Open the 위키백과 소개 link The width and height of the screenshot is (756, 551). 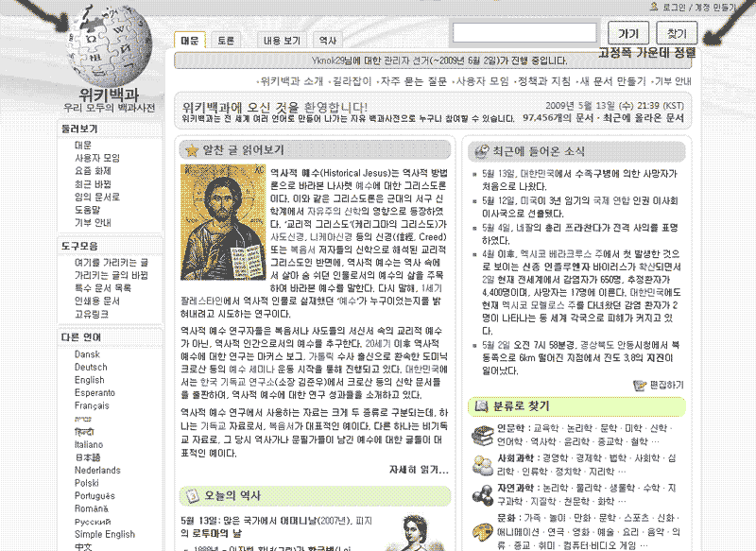(x=292, y=81)
